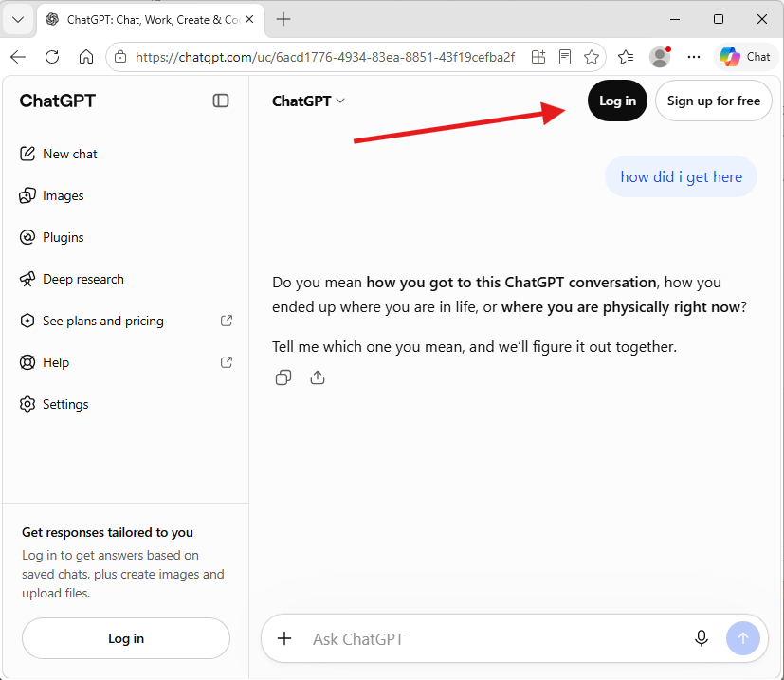Viewport: 784px width, 680px height.
Task: Add this page to favorites star
Action: 592,57
